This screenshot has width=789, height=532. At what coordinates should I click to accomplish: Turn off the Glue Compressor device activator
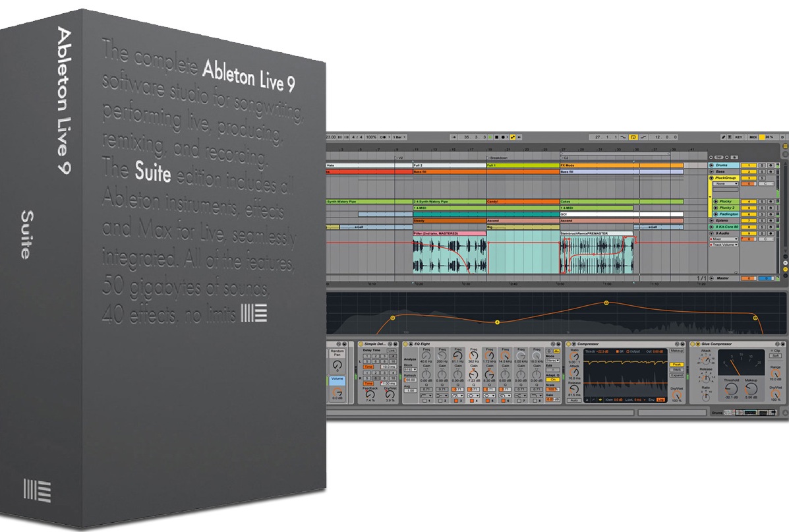692,343
